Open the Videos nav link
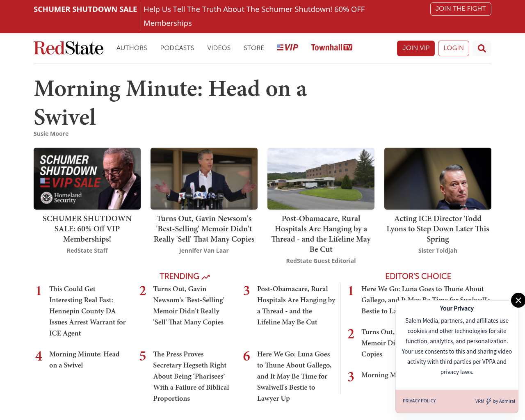This screenshot has height=420, width=525. (219, 48)
